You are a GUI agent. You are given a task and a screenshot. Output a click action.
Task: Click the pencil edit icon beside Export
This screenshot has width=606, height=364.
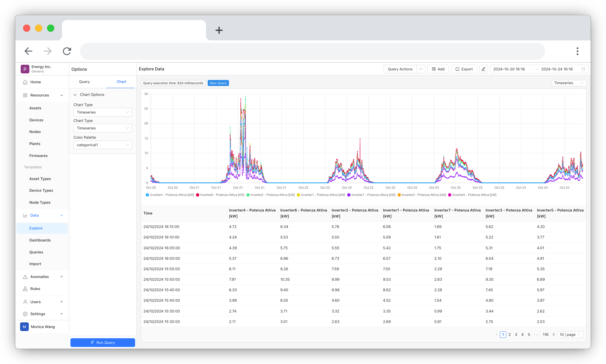483,69
